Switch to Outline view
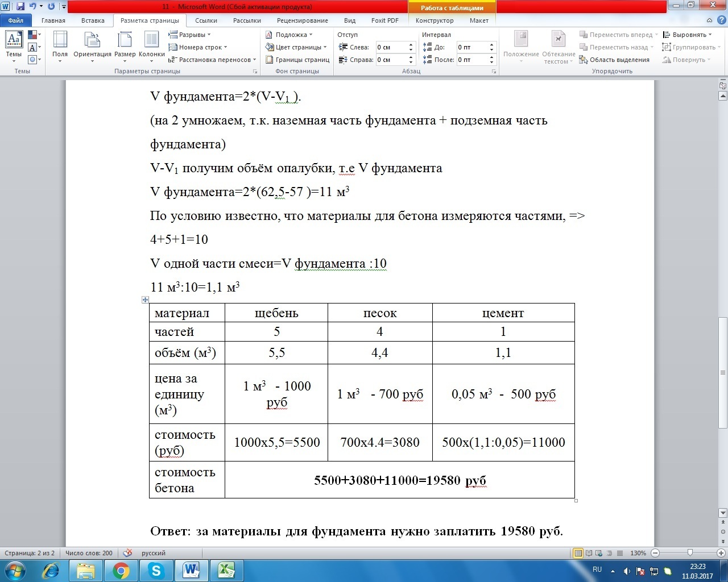The width and height of the screenshot is (728, 582). click(x=609, y=553)
